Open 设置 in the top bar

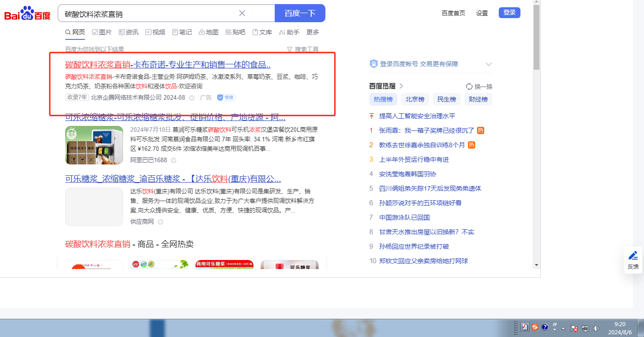(x=482, y=13)
